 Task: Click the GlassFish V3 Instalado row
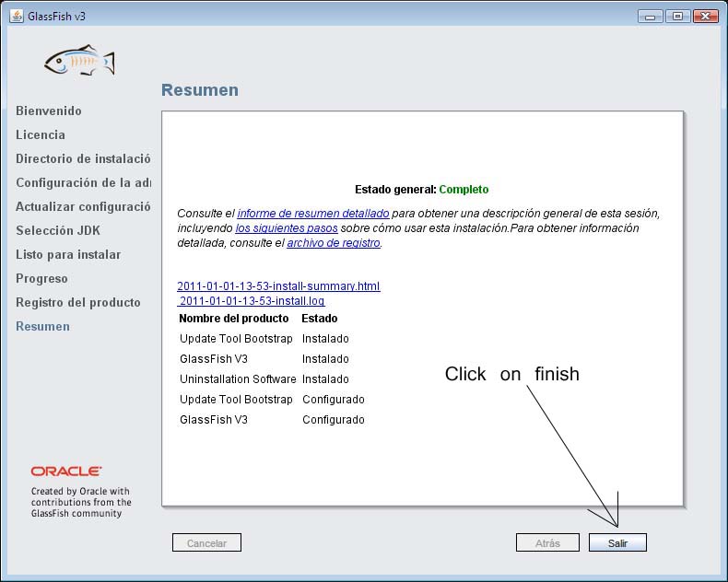[264, 359]
